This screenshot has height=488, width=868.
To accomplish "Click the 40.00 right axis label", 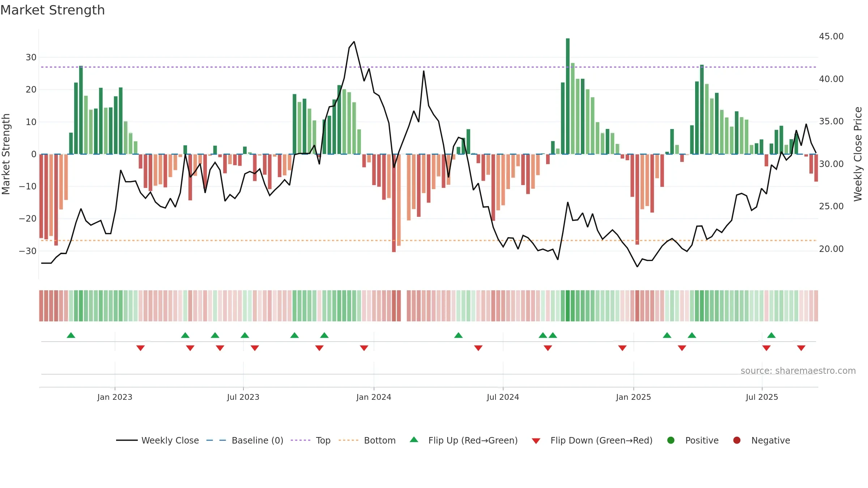I will (x=831, y=79).
